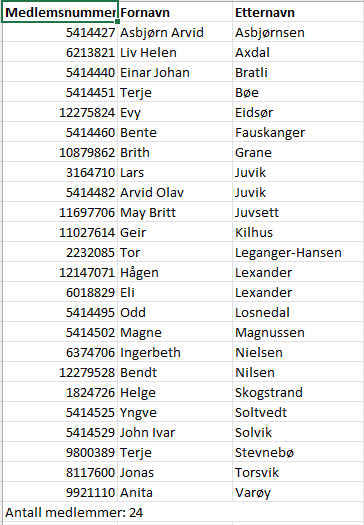This screenshot has height=525, width=364.
Task: Select the Axdal surname cell
Action: (298, 52)
